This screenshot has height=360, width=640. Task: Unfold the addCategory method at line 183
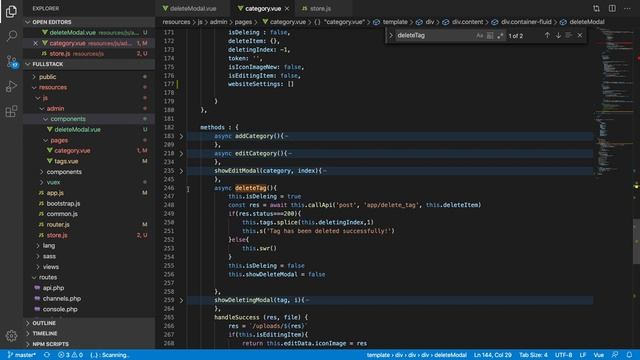(x=181, y=136)
